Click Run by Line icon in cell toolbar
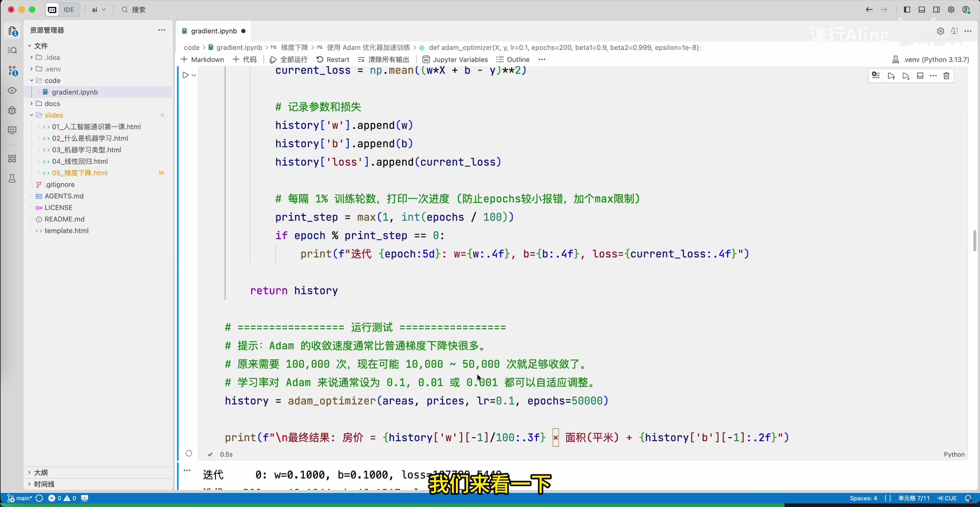980x507 pixels. (x=876, y=75)
